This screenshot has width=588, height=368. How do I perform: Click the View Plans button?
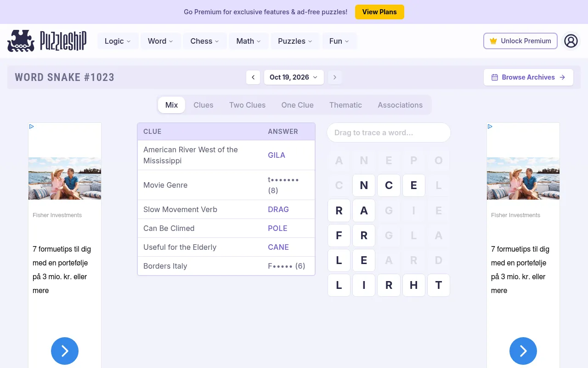[379, 12]
